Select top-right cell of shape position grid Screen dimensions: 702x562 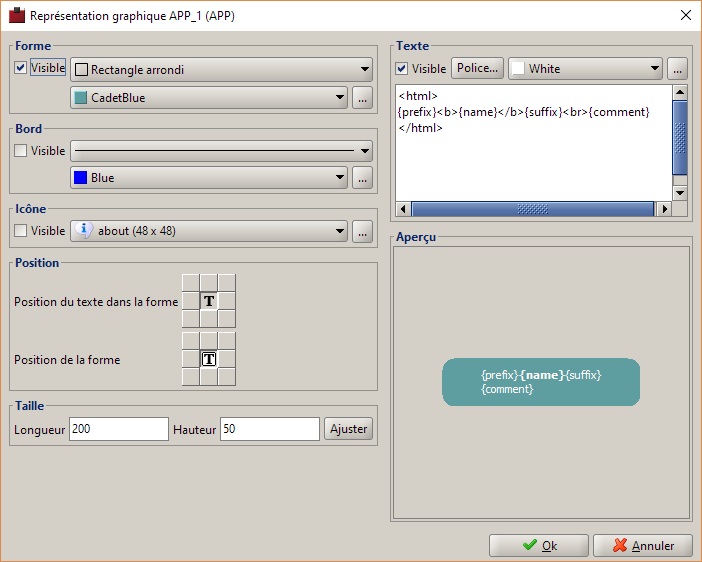(x=227, y=341)
